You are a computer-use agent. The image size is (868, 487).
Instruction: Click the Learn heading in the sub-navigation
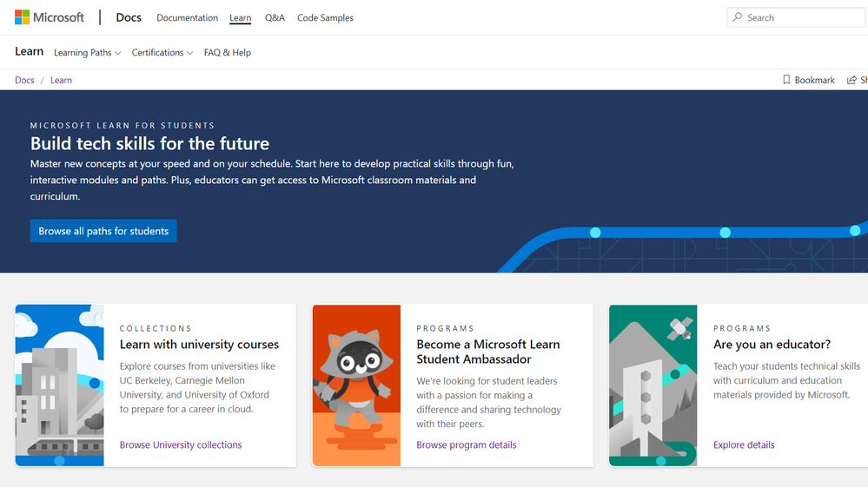coord(29,51)
